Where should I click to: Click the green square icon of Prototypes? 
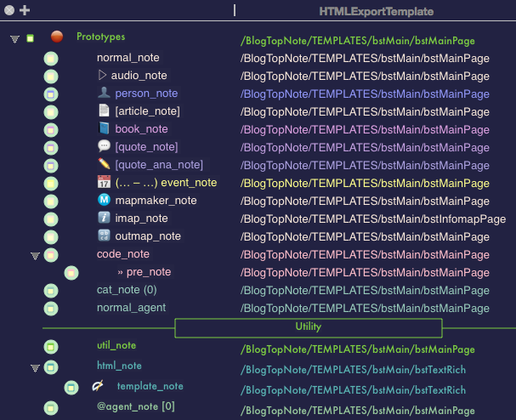31,38
